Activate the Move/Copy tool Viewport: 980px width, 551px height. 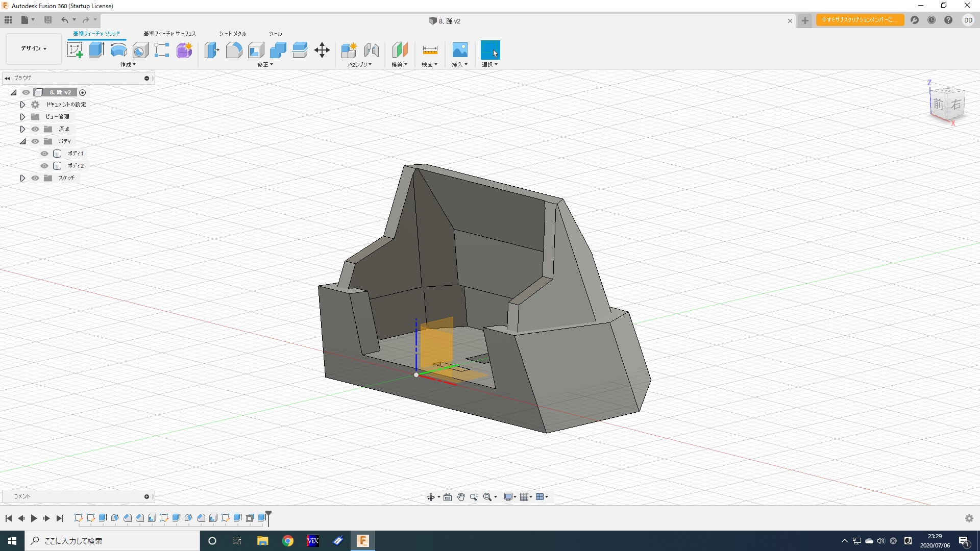pyautogui.click(x=322, y=50)
